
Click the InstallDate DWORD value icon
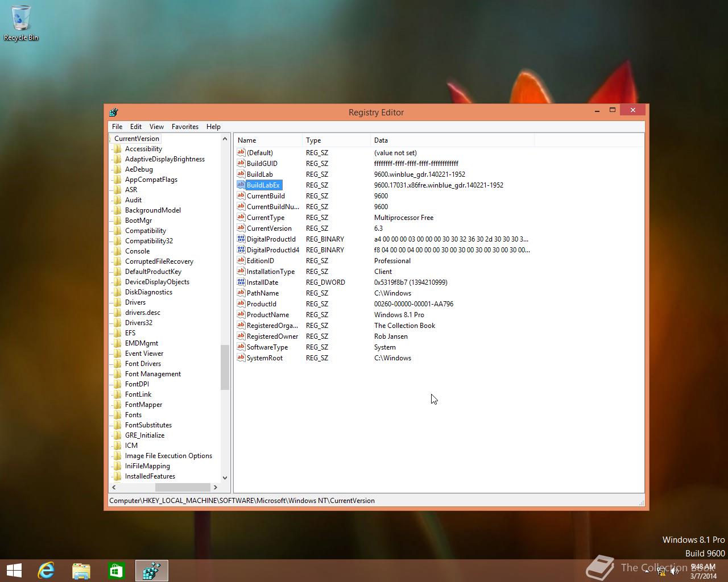pos(241,282)
